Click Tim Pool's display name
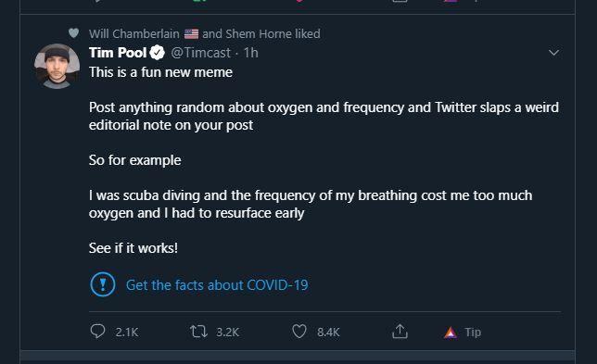 [118, 53]
